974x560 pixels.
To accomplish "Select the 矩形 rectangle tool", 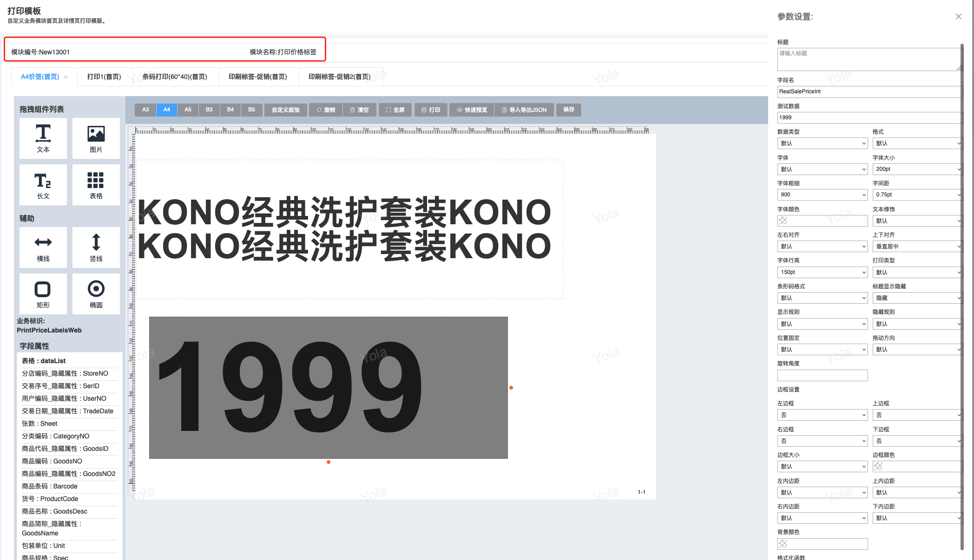I will (43, 294).
